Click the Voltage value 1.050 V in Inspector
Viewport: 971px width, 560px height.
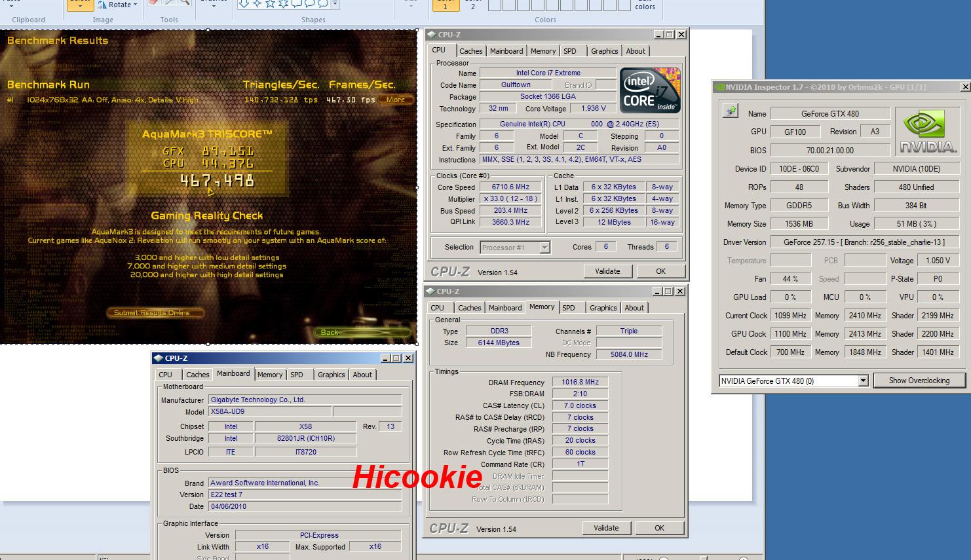pos(938,261)
